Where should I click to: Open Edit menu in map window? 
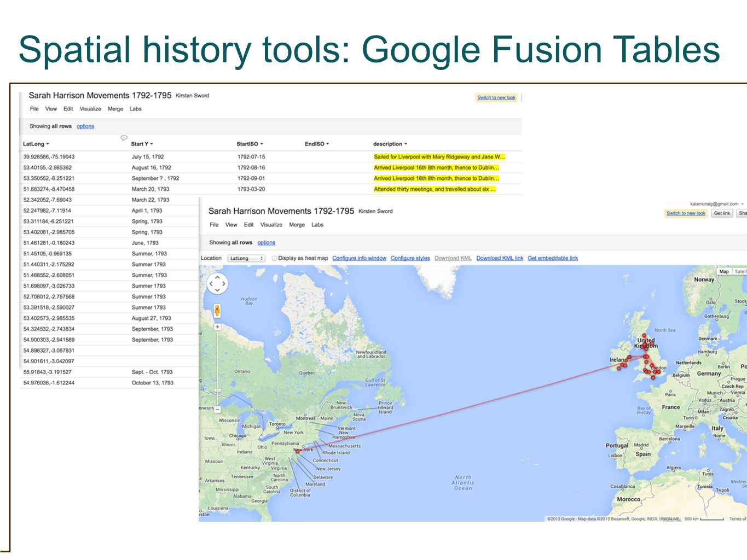click(249, 225)
